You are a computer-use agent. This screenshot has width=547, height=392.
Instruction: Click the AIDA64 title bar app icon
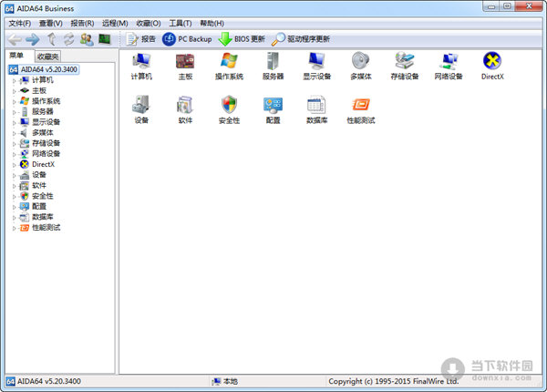(x=10, y=8)
